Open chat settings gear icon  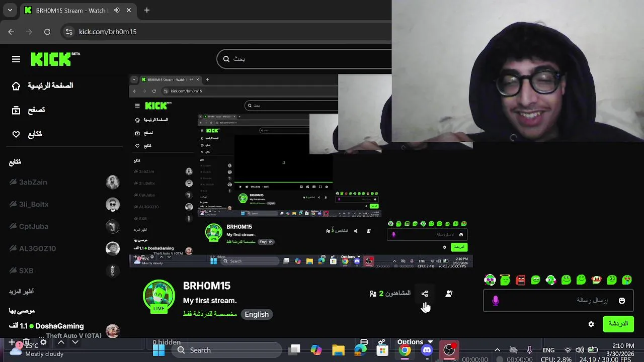click(x=591, y=324)
